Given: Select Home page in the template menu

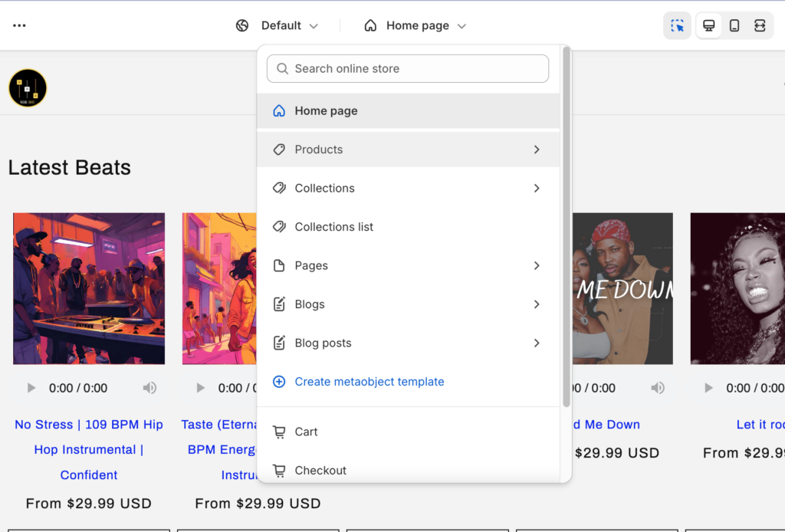Looking at the screenshot, I should (x=326, y=110).
